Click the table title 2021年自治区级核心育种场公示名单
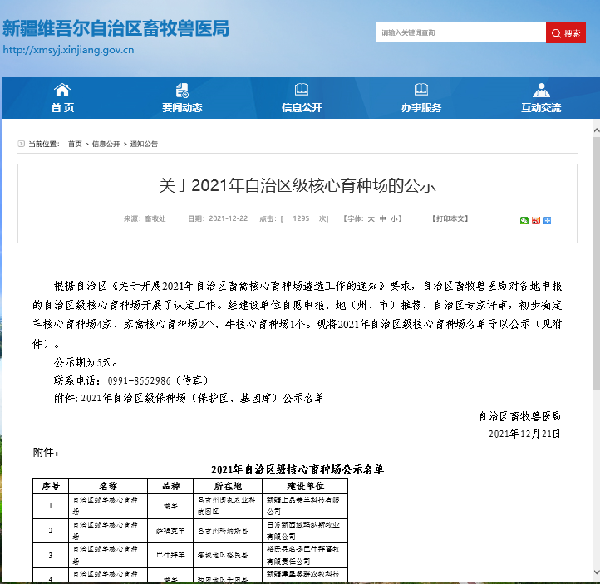600x584 pixels. click(x=297, y=469)
